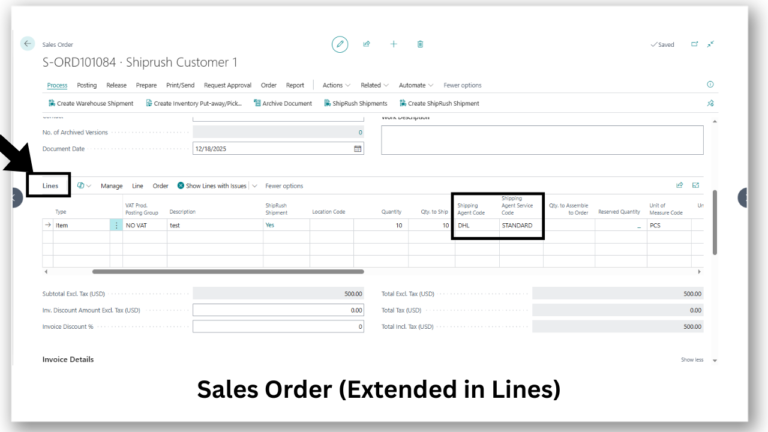Click the Lines section share icon

click(x=679, y=185)
